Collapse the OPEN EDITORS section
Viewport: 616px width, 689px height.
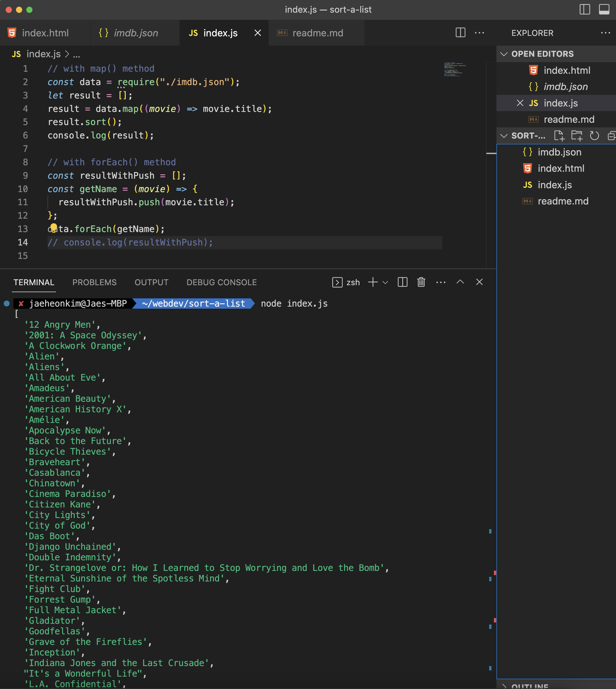[x=504, y=54]
